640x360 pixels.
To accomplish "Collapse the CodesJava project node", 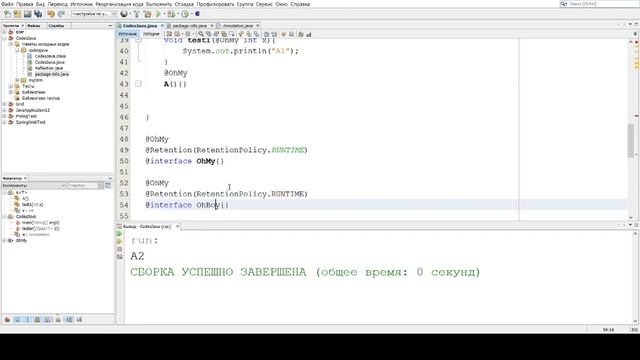I will tap(5, 38).
